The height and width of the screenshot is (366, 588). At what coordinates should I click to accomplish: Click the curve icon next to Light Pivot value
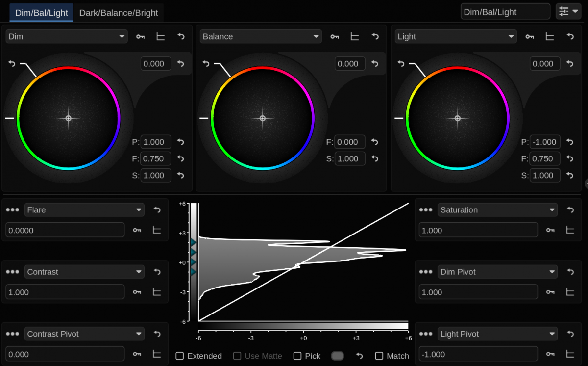click(570, 354)
